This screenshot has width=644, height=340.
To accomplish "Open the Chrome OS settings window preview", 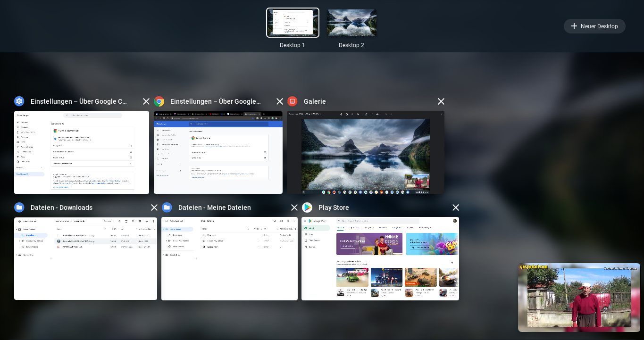I will click(82, 152).
